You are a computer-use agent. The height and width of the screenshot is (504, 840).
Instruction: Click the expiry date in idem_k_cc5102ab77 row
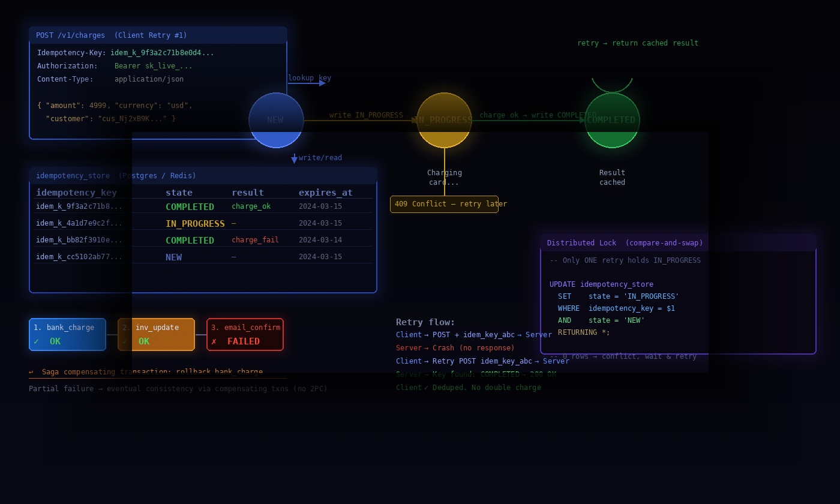click(320, 257)
